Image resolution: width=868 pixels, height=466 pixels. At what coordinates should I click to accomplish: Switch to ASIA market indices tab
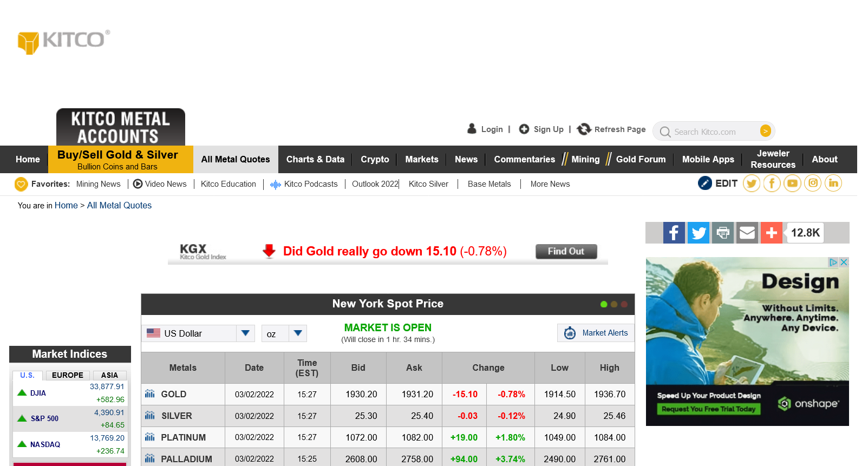pos(109,375)
